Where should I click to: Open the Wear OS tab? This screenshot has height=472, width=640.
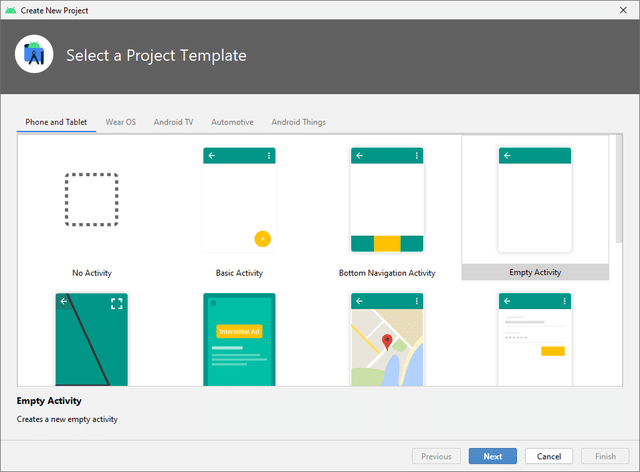click(x=121, y=122)
